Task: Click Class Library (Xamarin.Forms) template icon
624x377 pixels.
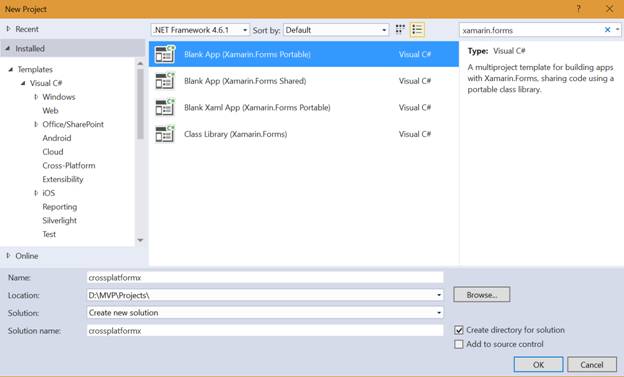Action: click(165, 134)
